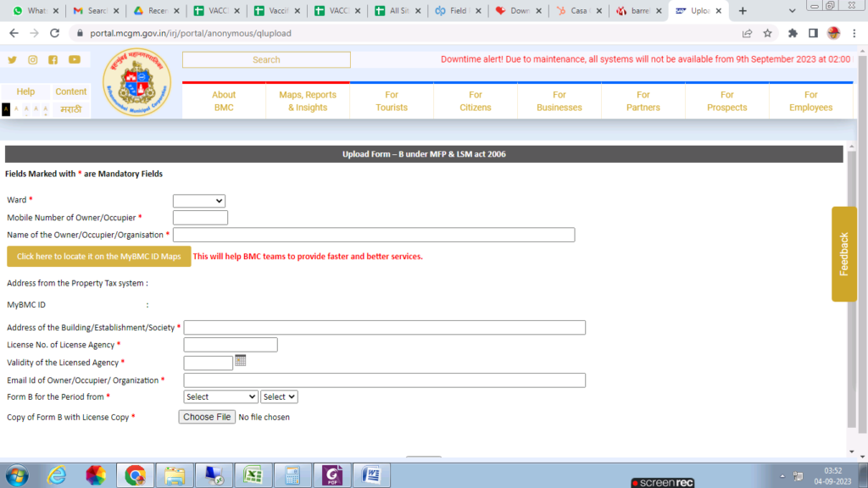The width and height of the screenshot is (868, 488).
Task: Open the Twitter icon in the header
Action: 11,59
